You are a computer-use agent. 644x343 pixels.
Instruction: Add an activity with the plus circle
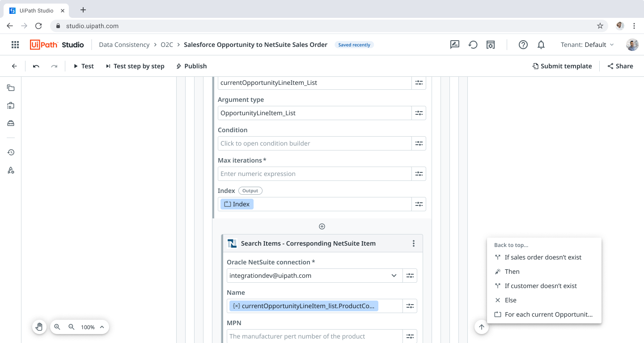point(322,226)
